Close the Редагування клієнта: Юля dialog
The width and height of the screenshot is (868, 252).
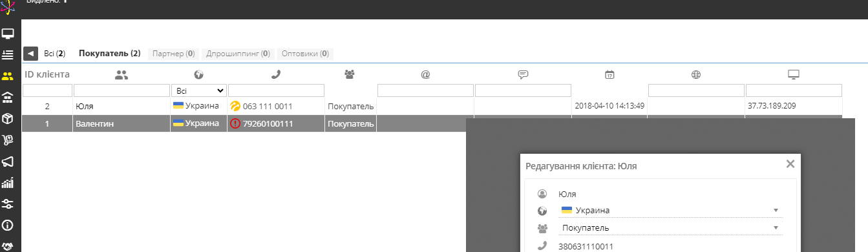(790, 164)
